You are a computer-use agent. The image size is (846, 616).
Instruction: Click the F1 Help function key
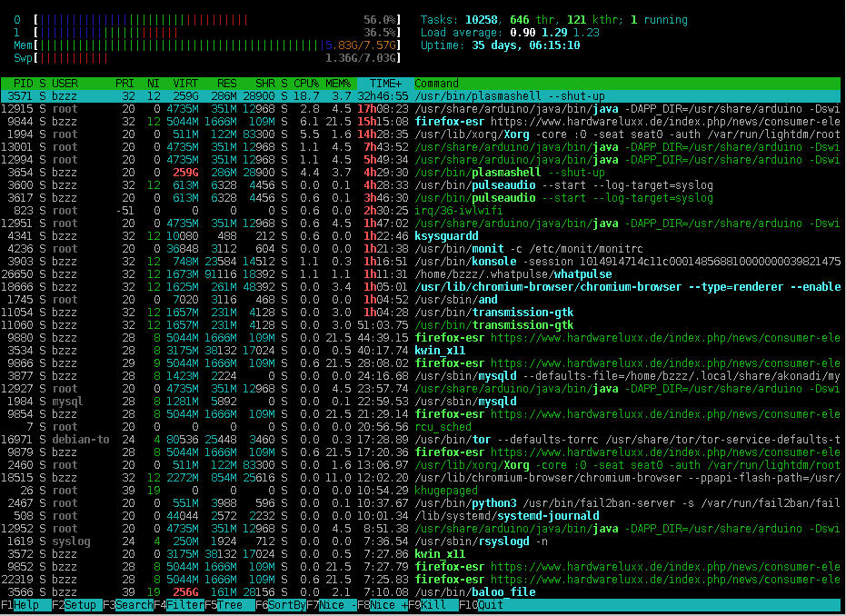coord(25,605)
